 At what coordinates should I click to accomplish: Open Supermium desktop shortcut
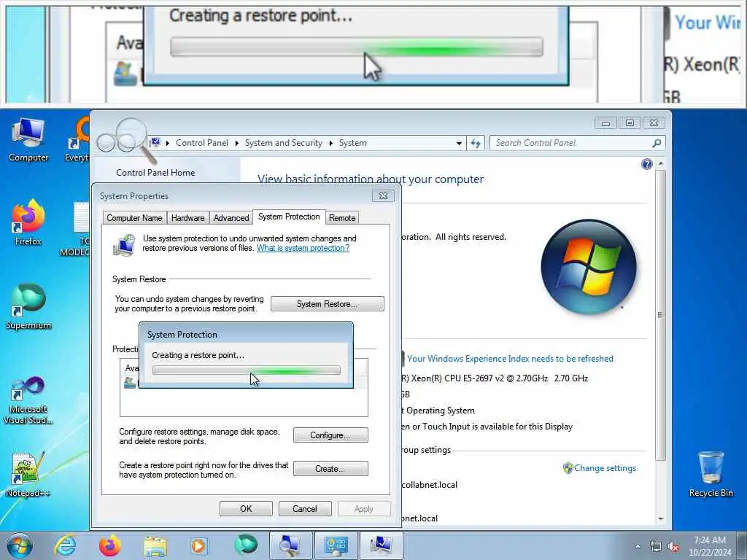tap(28, 307)
